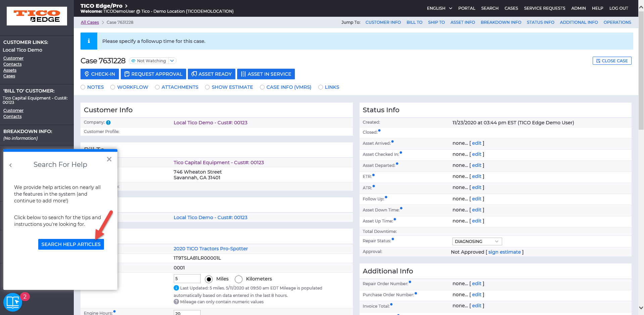The width and height of the screenshot is (644, 315).
Task: Select the Show Estimate radio option
Action: [x=207, y=87]
